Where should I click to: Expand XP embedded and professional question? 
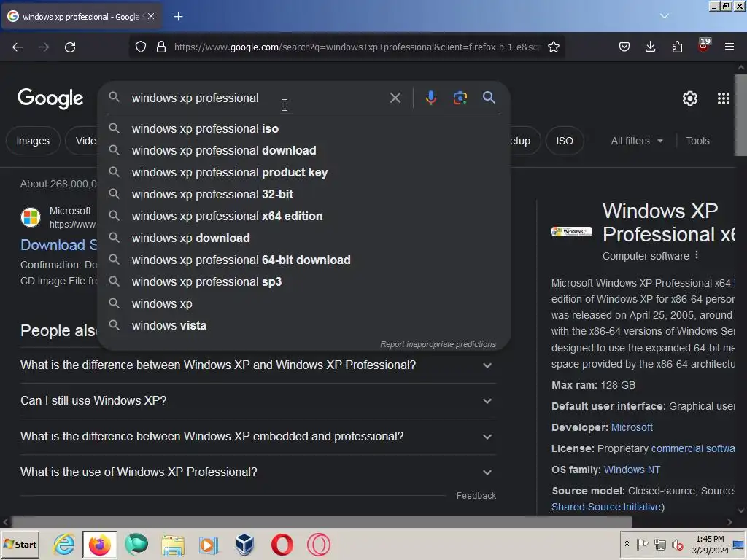tap(258, 437)
